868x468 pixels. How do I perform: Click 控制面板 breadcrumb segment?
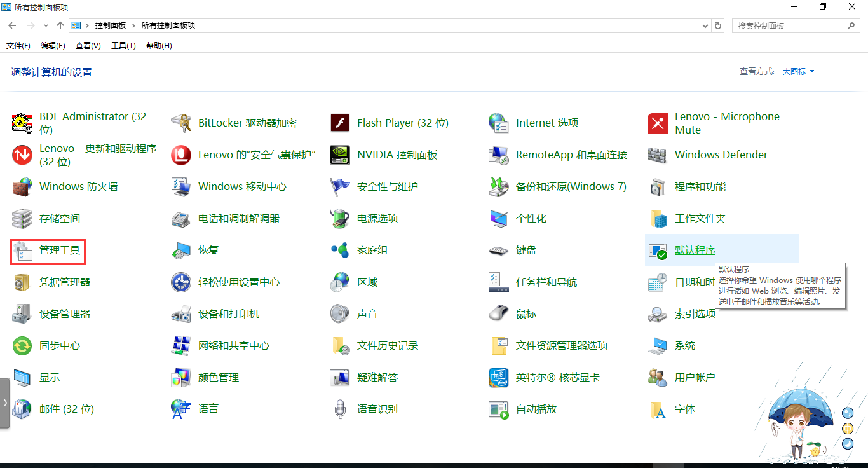111,25
